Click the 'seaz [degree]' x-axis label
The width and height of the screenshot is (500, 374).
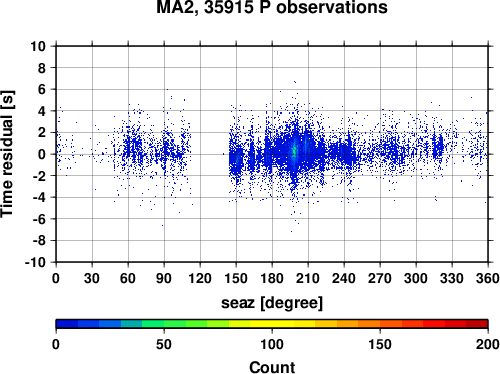pos(272,303)
